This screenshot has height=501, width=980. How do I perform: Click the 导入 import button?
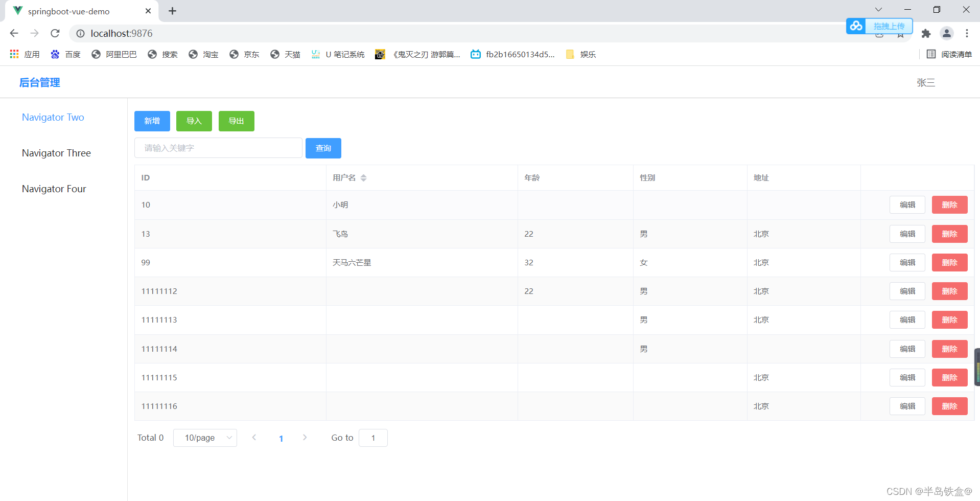pos(194,121)
